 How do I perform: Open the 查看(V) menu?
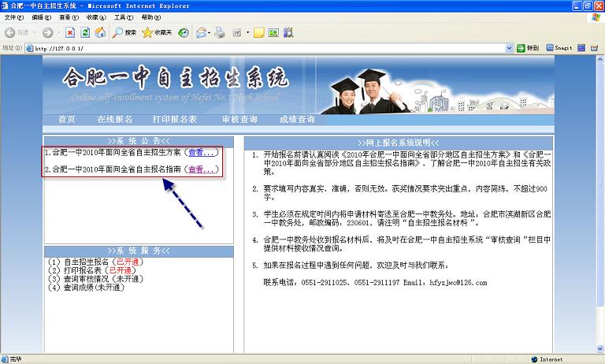pos(69,17)
